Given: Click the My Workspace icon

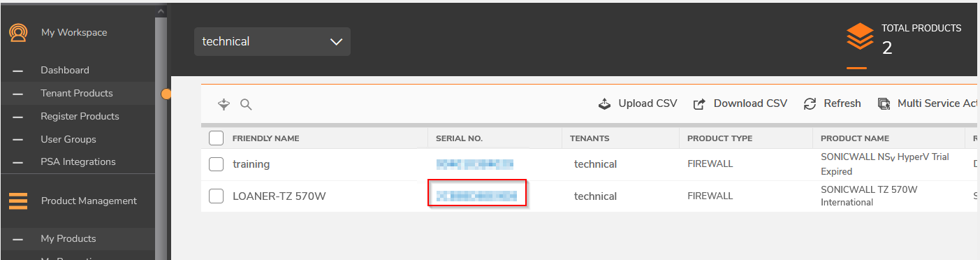Looking at the screenshot, I should click(x=18, y=33).
